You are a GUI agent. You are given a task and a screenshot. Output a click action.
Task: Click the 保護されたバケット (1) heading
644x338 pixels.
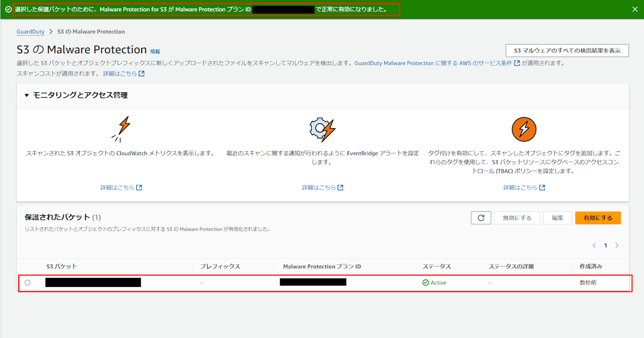point(63,217)
